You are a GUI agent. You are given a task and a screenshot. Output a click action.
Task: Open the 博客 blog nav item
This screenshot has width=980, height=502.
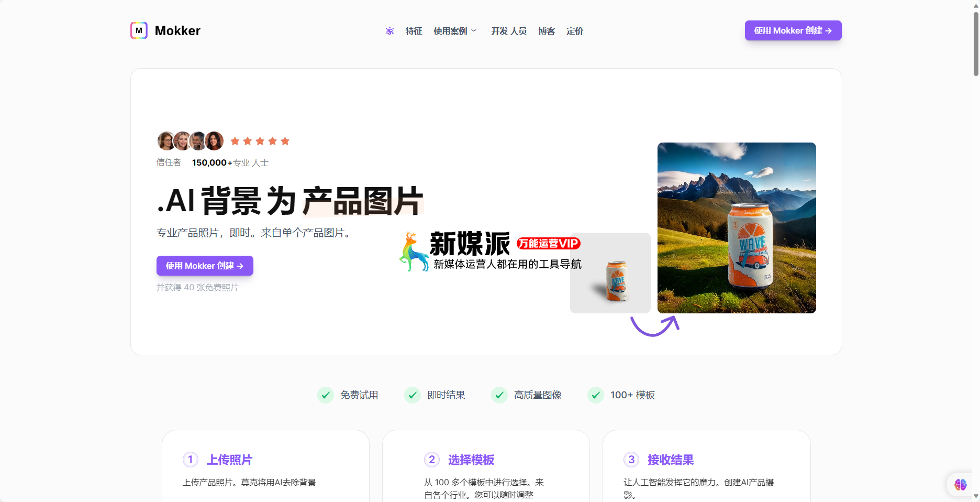coord(547,31)
